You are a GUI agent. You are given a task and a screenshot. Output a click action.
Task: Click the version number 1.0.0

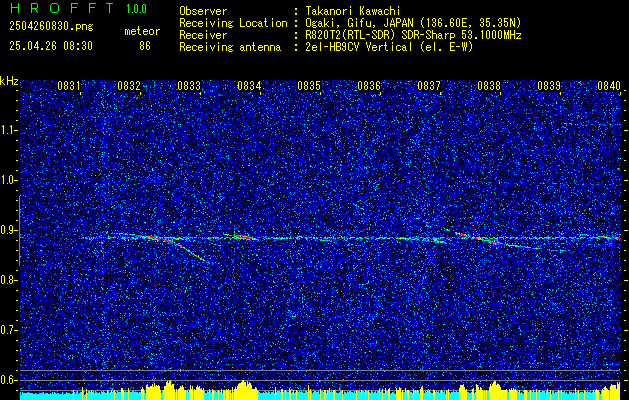coord(136,9)
